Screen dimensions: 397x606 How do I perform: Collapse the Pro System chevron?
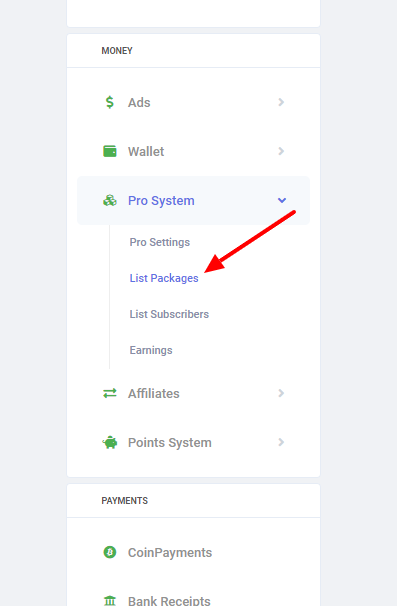[x=282, y=200]
